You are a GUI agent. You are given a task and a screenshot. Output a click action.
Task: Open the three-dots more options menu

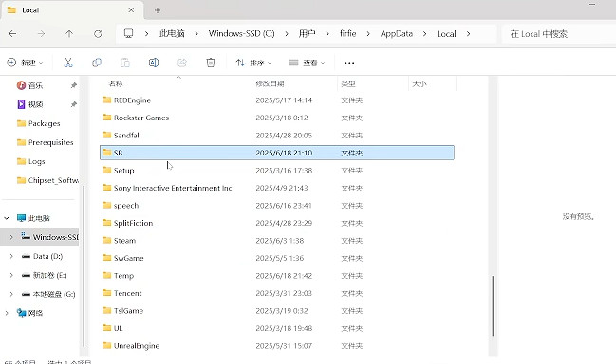point(349,63)
